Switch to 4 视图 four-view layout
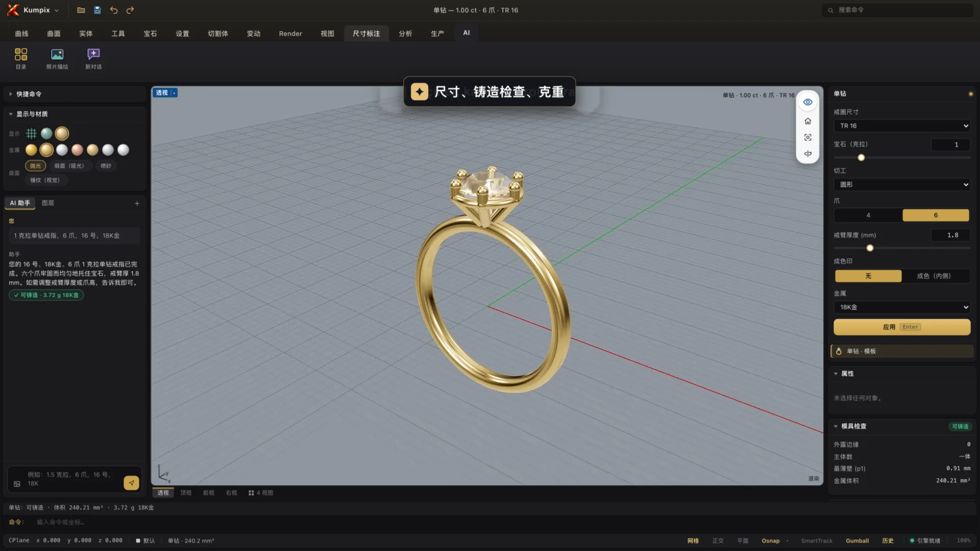The image size is (980, 551). (261, 493)
